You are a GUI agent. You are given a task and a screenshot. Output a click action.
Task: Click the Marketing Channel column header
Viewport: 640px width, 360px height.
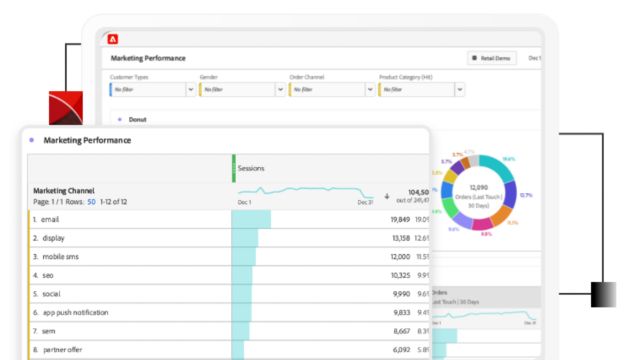pos(64,191)
